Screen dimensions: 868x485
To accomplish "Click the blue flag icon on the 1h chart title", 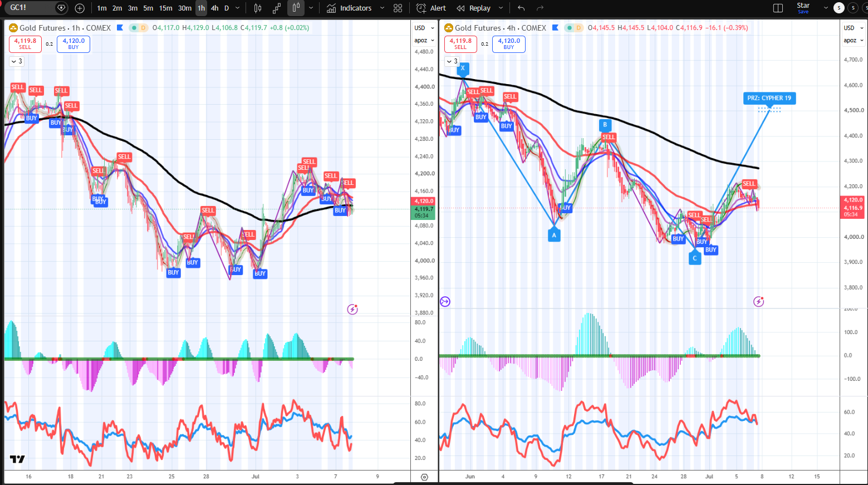I will pyautogui.click(x=120, y=27).
